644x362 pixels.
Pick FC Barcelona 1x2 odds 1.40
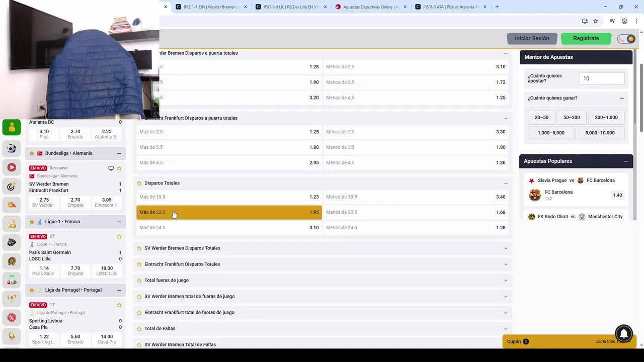pos(617,195)
